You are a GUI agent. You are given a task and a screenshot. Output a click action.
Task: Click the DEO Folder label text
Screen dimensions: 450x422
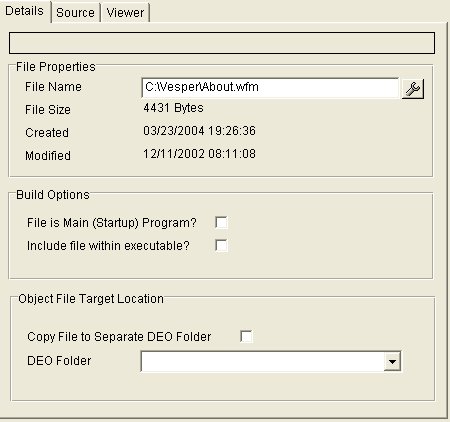[59, 361]
